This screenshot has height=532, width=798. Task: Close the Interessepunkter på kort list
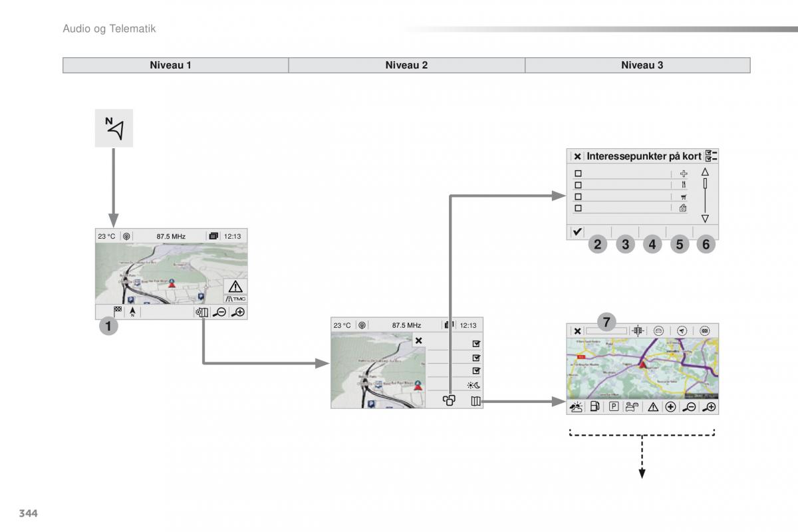click(x=577, y=156)
